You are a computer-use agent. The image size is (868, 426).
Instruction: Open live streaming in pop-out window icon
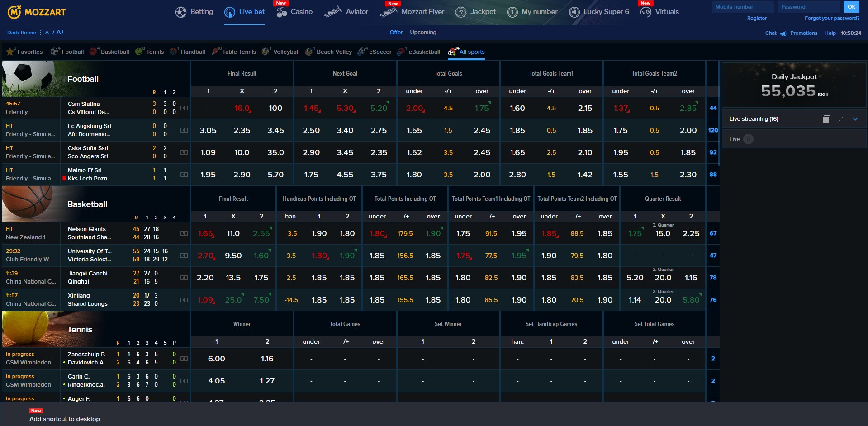coord(827,118)
